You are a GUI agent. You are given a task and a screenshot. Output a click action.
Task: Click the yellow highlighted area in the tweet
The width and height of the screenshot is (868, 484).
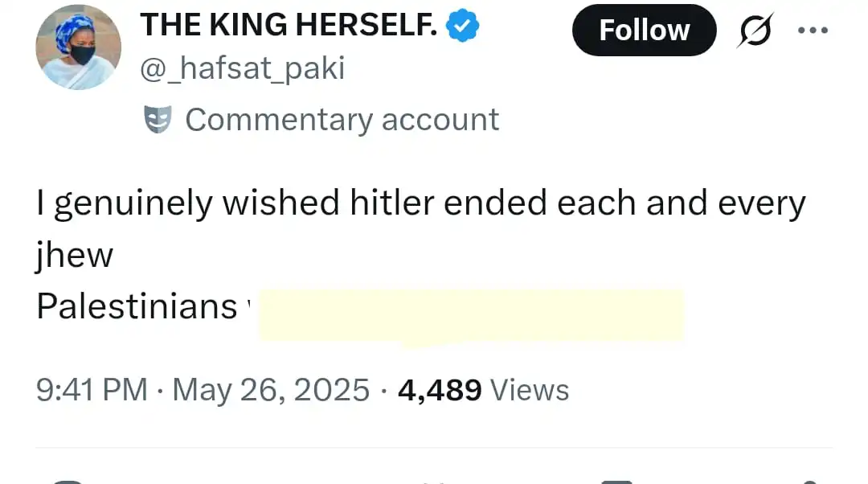pyautogui.click(x=470, y=315)
